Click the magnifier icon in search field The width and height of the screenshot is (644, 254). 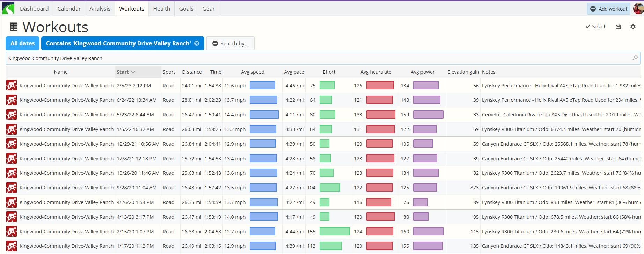point(635,58)
